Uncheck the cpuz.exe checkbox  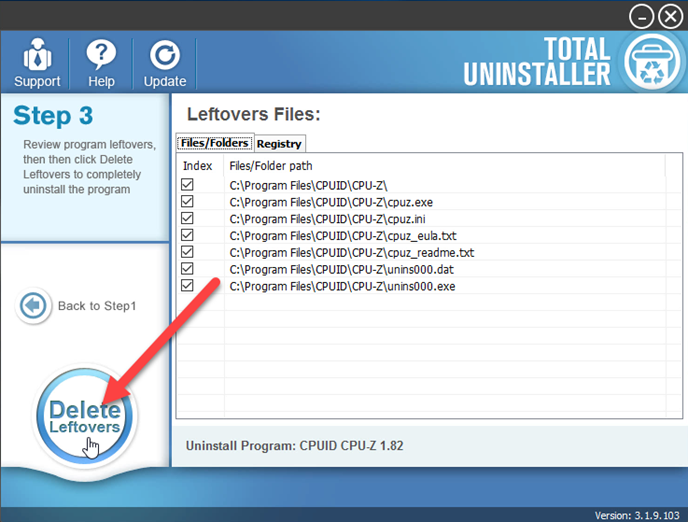[x=187, y=201]
